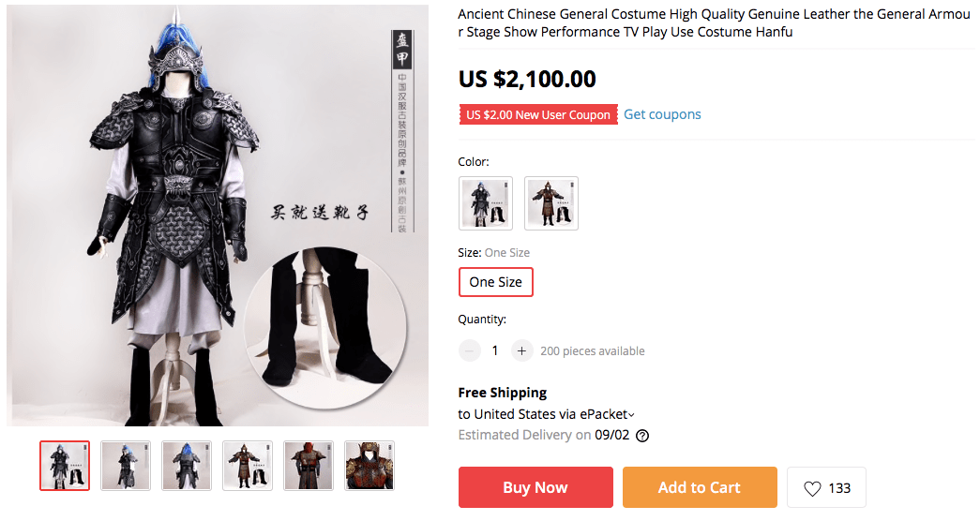
Task: Click the Add to Cart button
Action: point(700,487)
